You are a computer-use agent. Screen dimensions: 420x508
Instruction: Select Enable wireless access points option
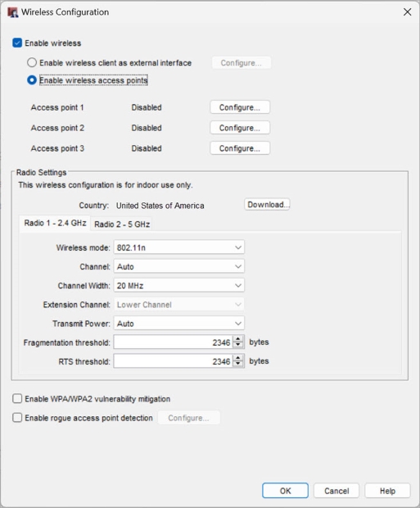coord(32,80)
